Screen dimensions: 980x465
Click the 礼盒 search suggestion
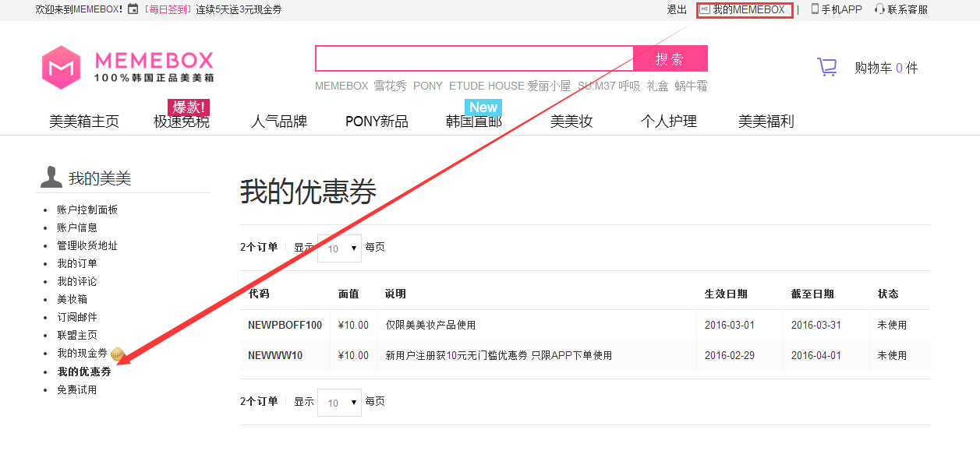[658, 86]
